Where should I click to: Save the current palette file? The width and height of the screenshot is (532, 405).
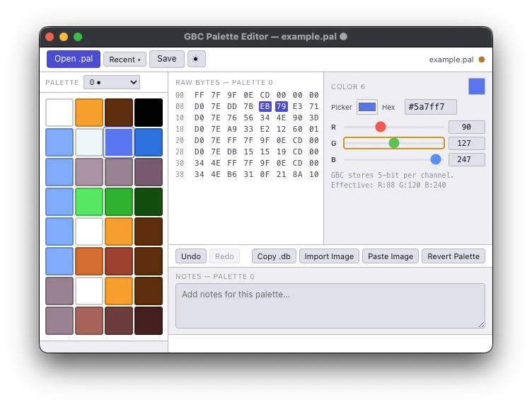pos(166,59)
